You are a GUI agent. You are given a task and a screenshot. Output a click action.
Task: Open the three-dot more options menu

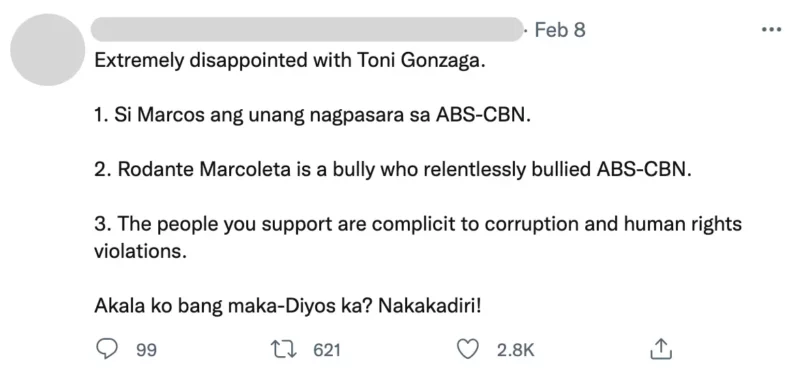click(771, 30)
